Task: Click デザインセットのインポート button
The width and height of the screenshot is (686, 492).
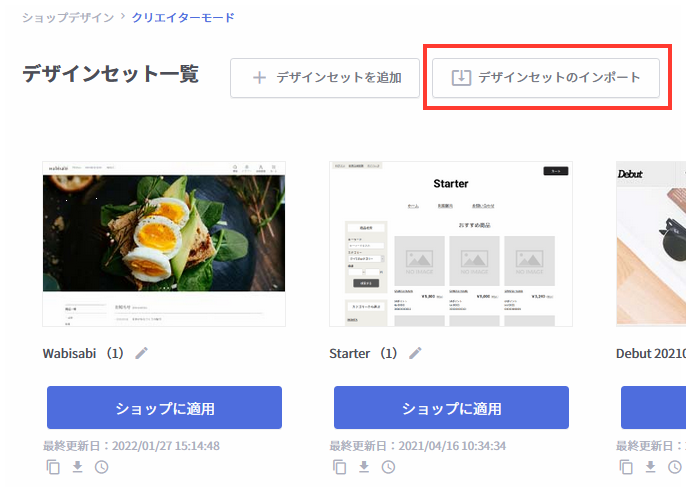Action: pyautogui.click(x=546, y=78)
